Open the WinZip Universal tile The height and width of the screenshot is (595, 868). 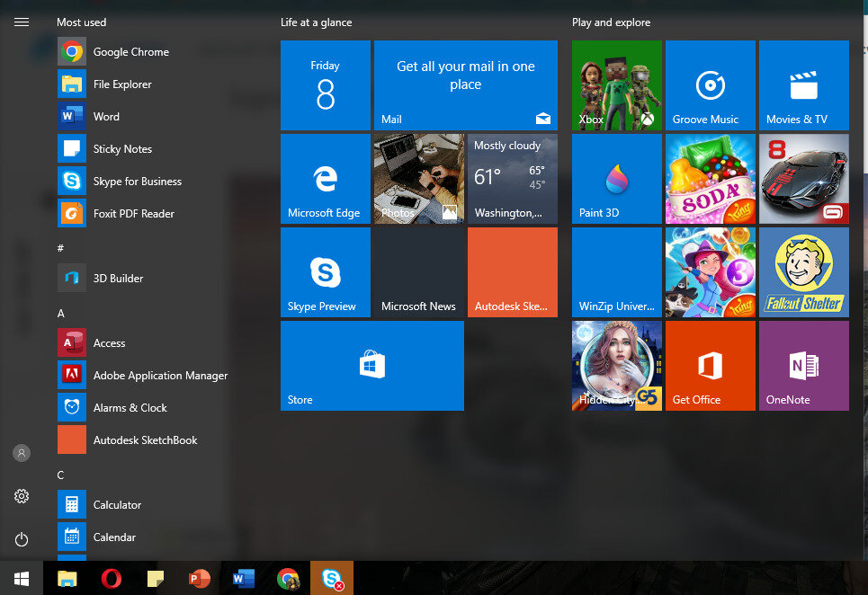tap(617, 272)
